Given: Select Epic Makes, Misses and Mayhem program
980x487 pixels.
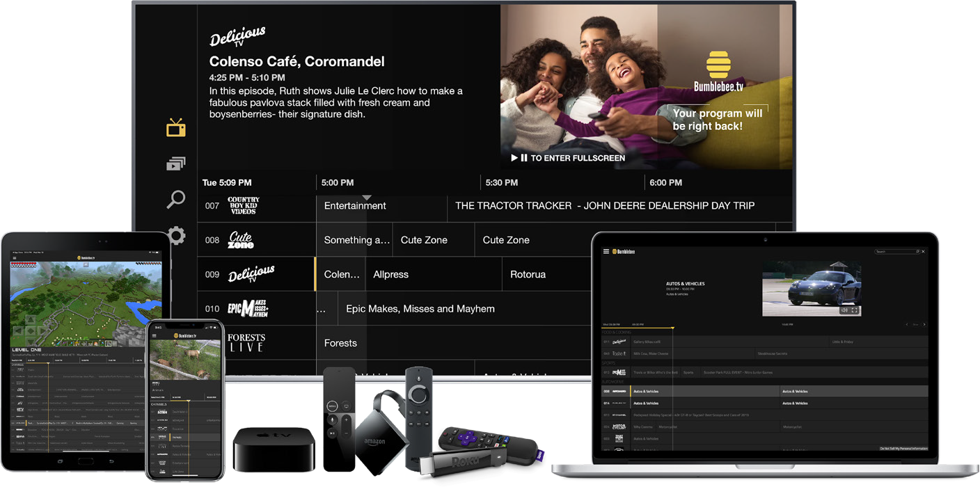Looking at the screenshot, I should pyautogui.click(x=420, y=309).
